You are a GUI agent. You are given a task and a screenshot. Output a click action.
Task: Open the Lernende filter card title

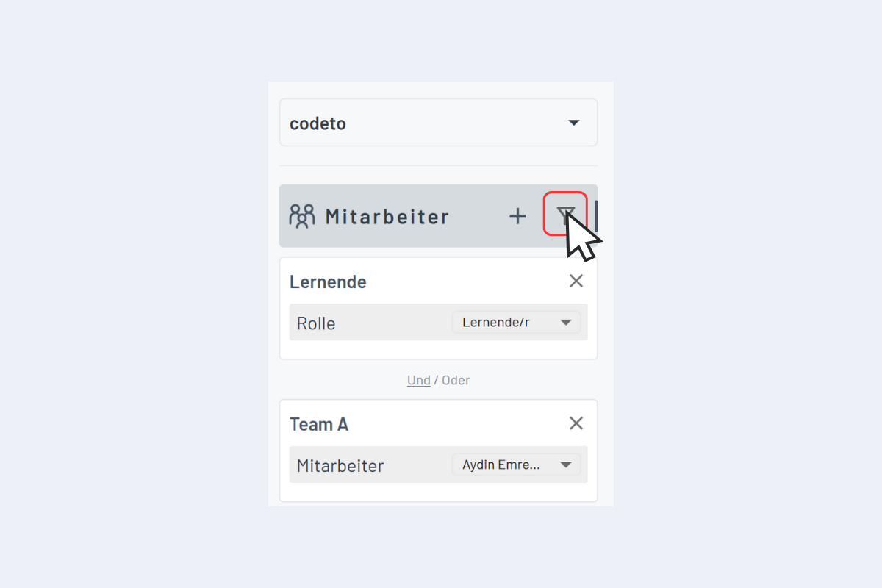(328, 282)
